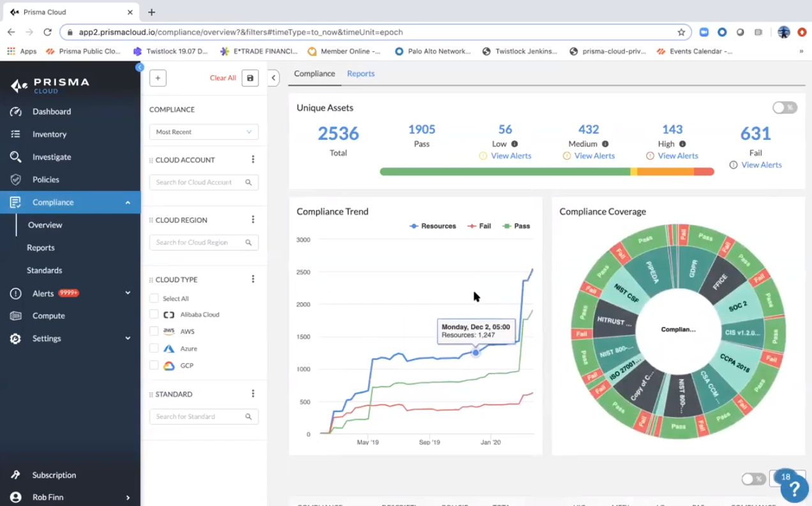Open Standards under Compliance menu

coord(44,270)
